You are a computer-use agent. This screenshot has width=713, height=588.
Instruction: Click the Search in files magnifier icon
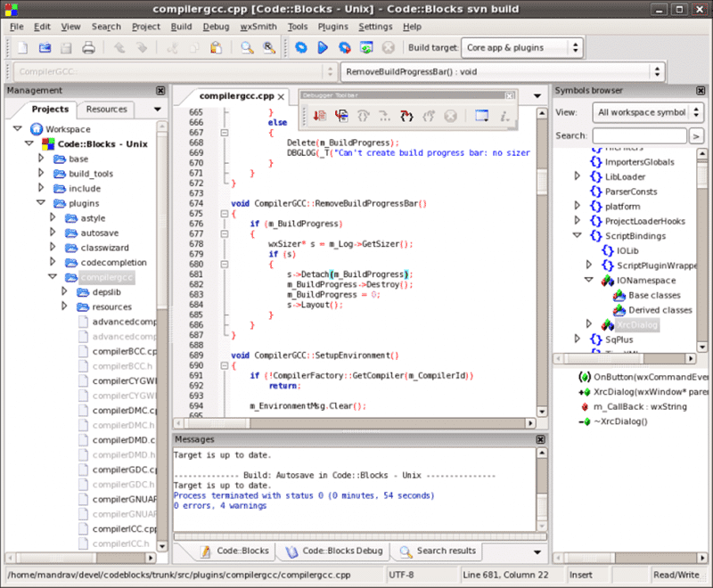point(270,47)
